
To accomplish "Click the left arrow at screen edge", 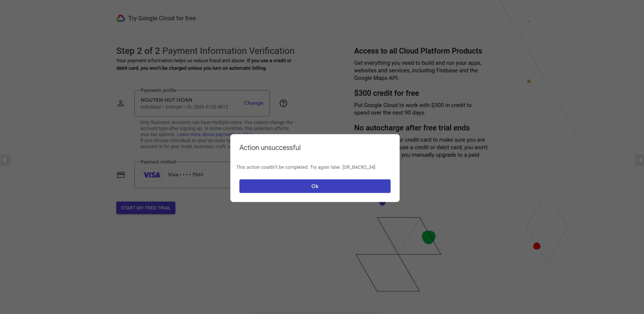I will 5,160.
